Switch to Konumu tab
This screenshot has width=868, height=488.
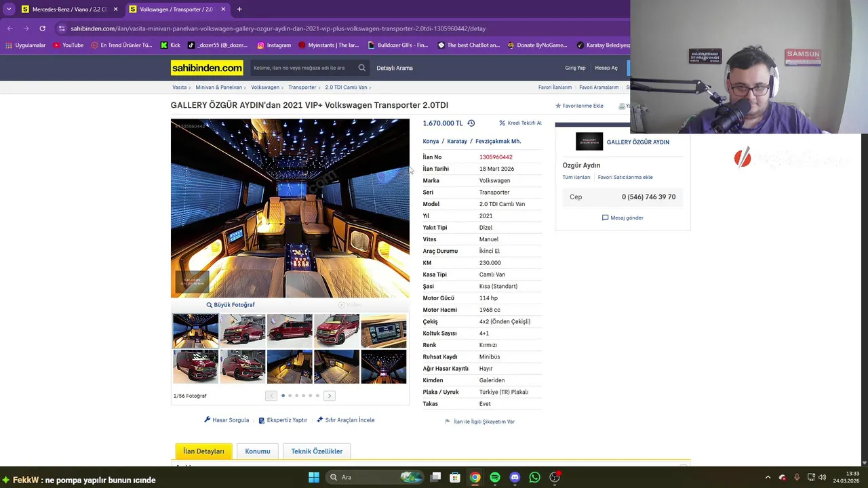[258, 451]
